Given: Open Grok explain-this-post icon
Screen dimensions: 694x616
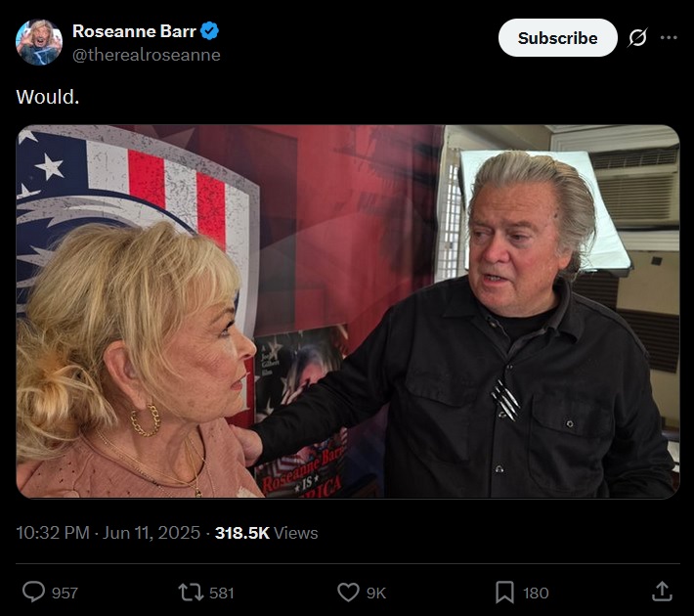Looking at the screenshot, I should coord(637,38).
